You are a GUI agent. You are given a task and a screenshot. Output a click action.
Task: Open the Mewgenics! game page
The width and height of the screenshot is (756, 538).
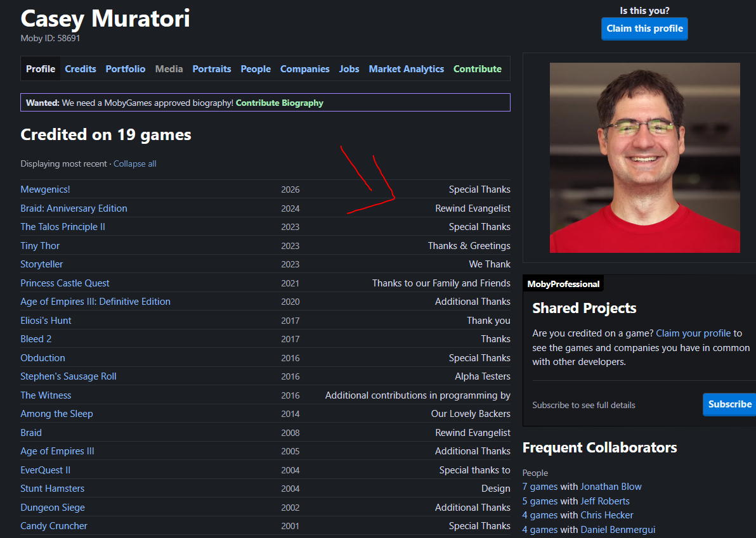[x=45, y=189]
